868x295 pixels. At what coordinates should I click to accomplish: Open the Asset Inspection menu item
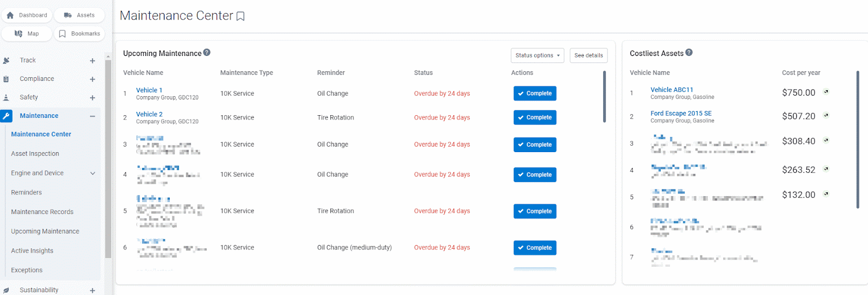[x=35, y=154]
